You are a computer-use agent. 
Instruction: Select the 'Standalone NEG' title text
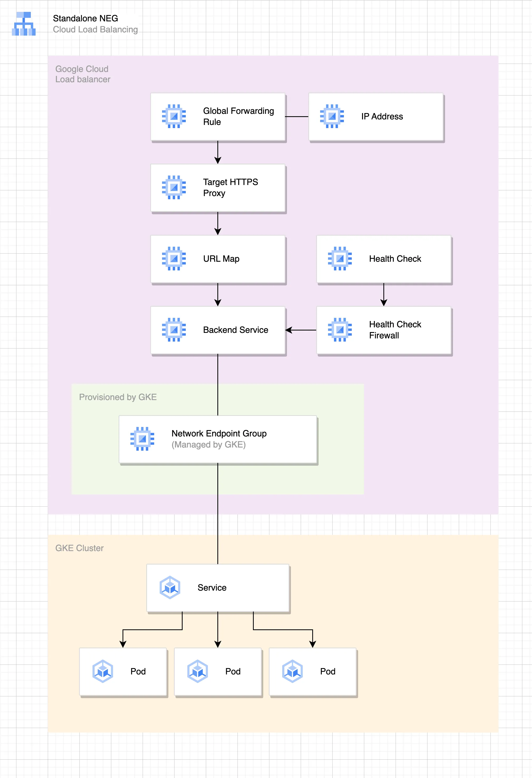(85, 18)
